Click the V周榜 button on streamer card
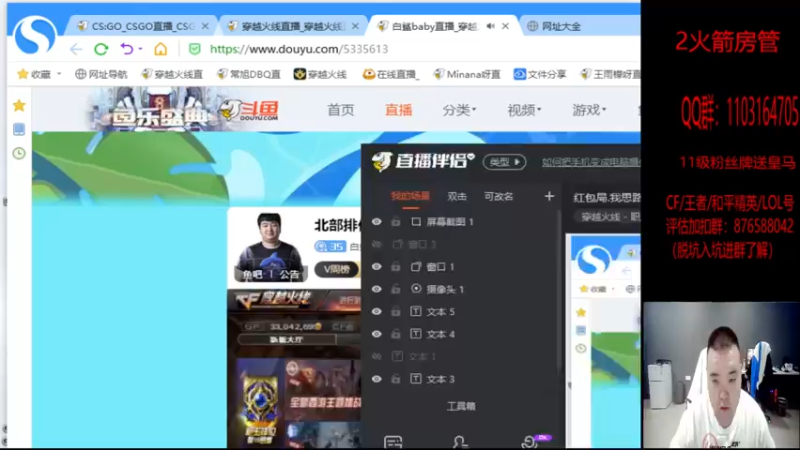Viewport: 800px width, 450px height. point(337,269)
